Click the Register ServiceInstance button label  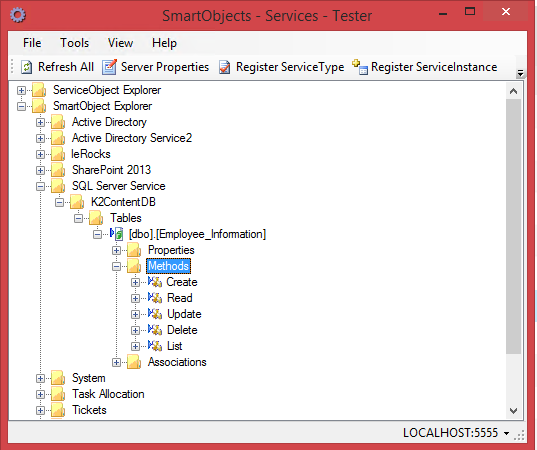[434, 67]
